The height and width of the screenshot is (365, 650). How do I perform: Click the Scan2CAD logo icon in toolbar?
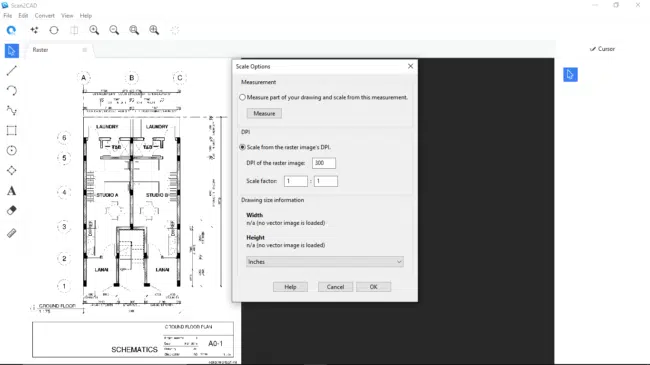coord(11,30)
